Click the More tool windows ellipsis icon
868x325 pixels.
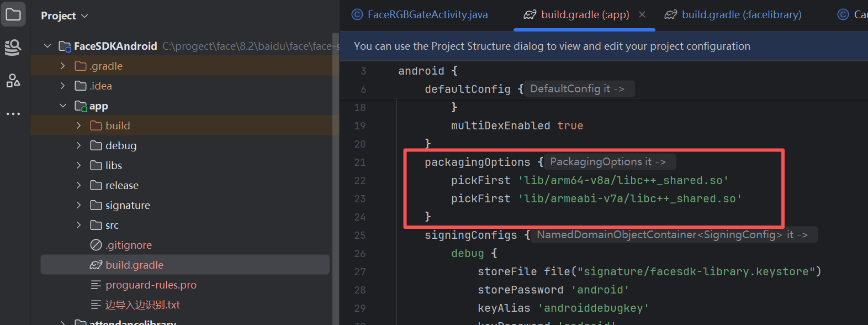pyautogui.click(x=13, y=114)
